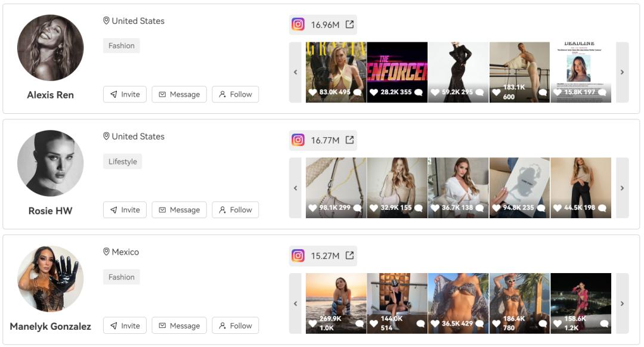Click 15.27M follower count

click(x=325, y=256)
